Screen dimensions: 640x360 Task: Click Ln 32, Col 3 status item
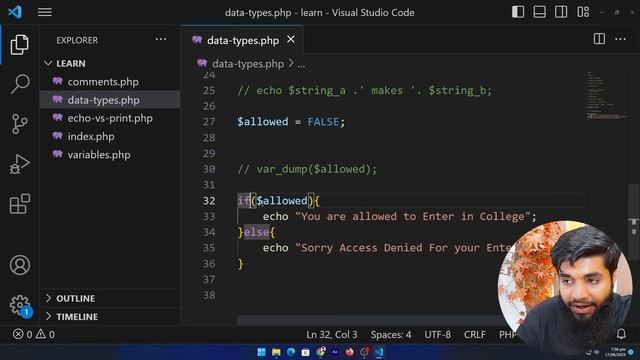331,334
